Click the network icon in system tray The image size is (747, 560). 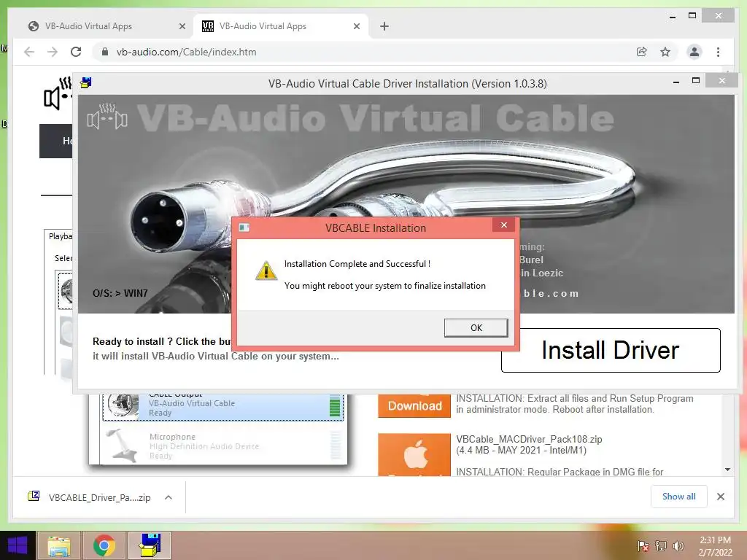click(x=661, y=546)
